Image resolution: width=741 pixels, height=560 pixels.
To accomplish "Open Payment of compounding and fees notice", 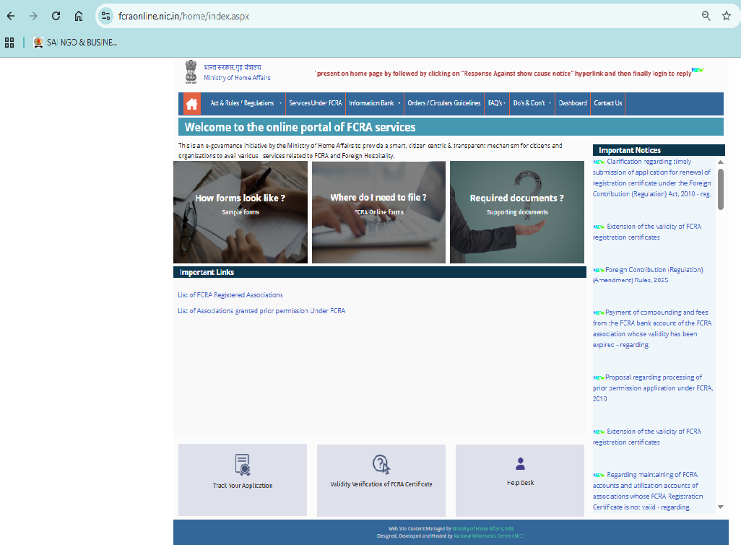I will [652, 328].
